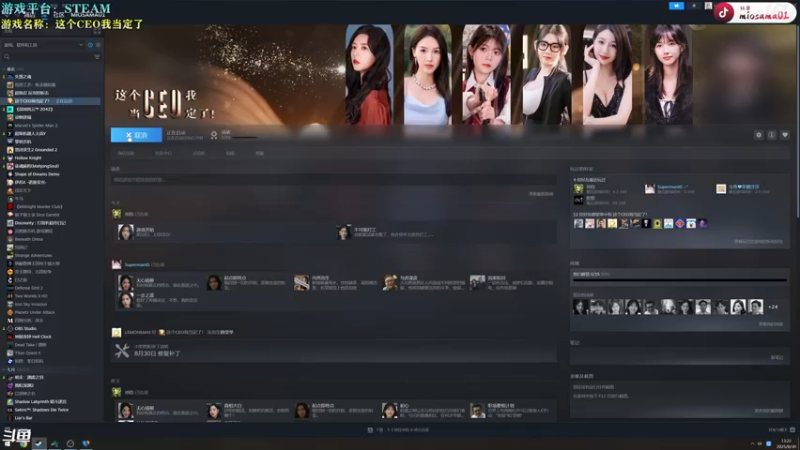Select Planets Under Attack in library

pos(34,312)
